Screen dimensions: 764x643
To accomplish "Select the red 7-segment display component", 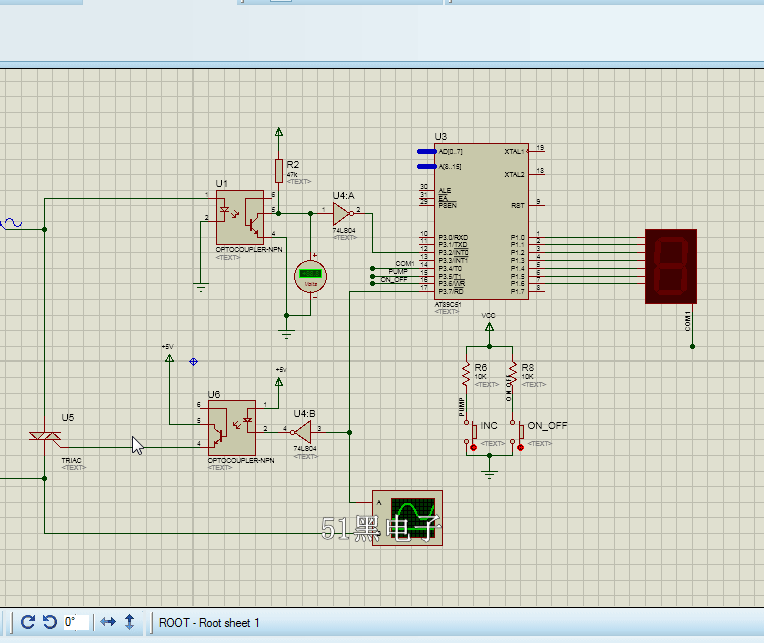I will 671,266.
